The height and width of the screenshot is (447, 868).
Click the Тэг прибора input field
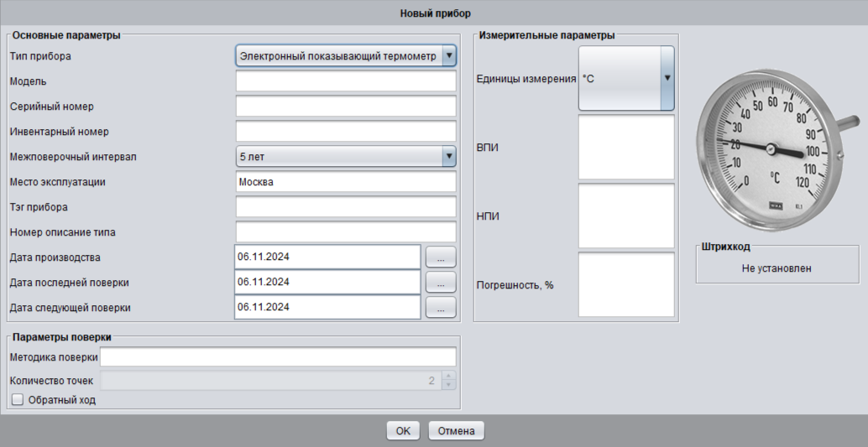pyautogui.click(x=345, y=206)
